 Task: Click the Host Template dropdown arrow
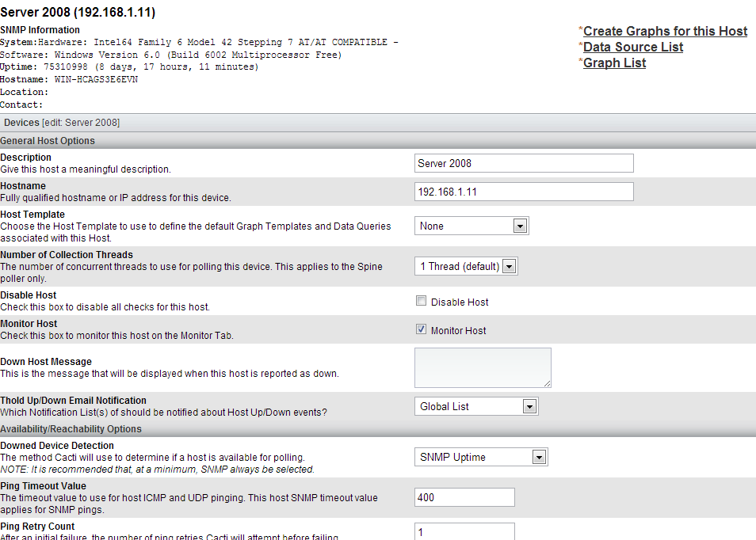[520, 226]
